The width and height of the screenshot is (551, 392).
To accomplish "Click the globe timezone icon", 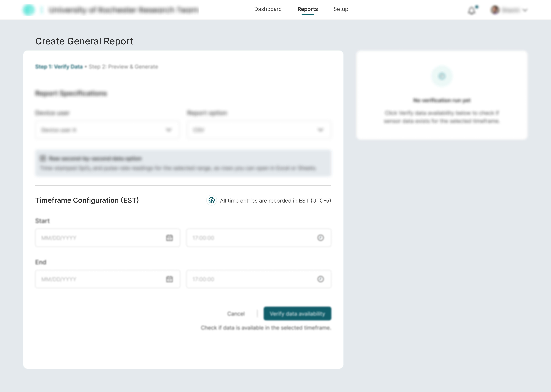I will click(x=212, y=200).
